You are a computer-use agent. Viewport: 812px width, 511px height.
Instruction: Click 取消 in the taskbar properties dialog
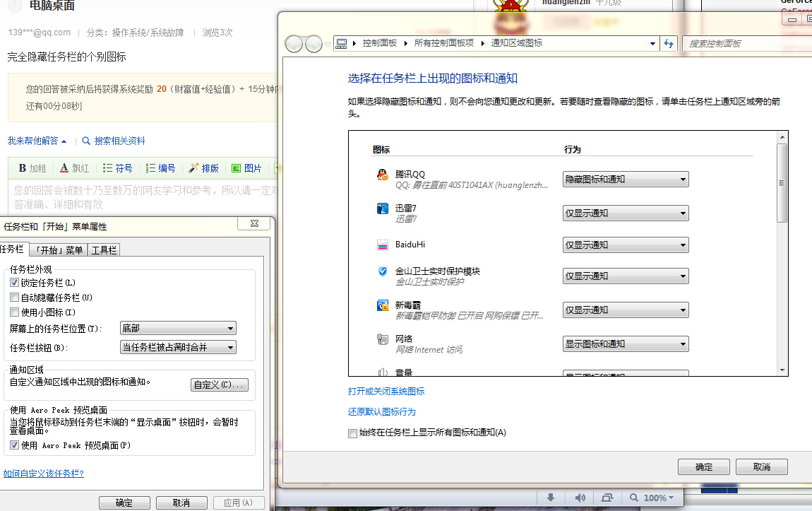point(181,503)
